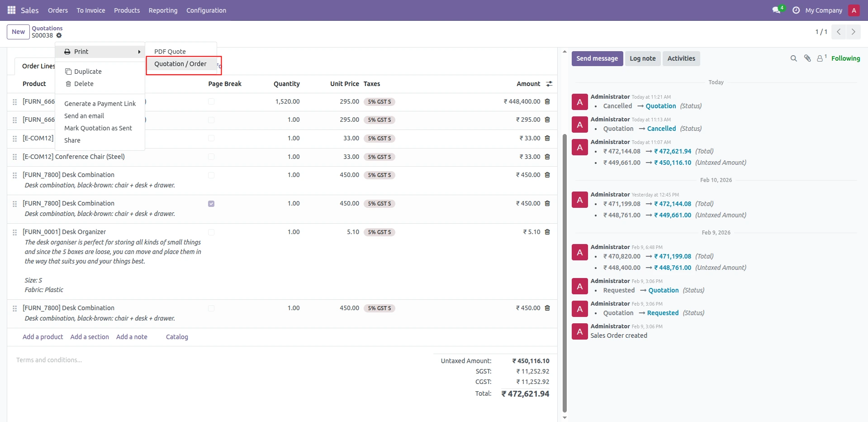Open the discuss messages icon in navbar
This screenshot has height=422, width=868.
point(777,10)
